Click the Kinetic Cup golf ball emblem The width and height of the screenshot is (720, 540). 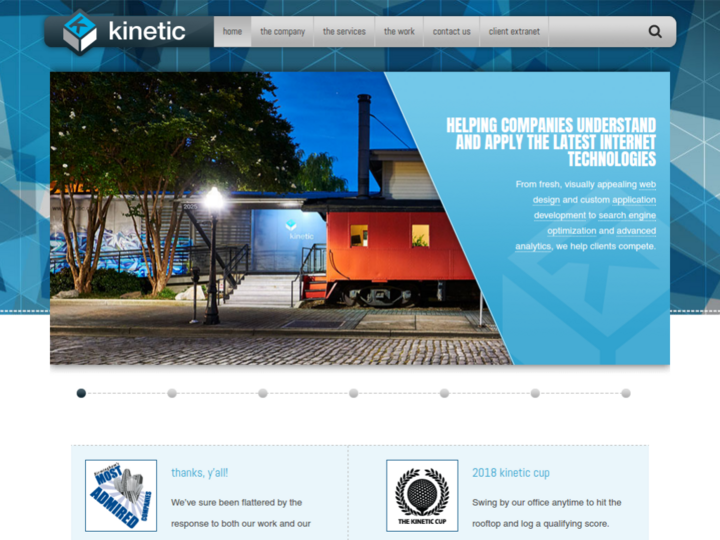pos(422,495)
